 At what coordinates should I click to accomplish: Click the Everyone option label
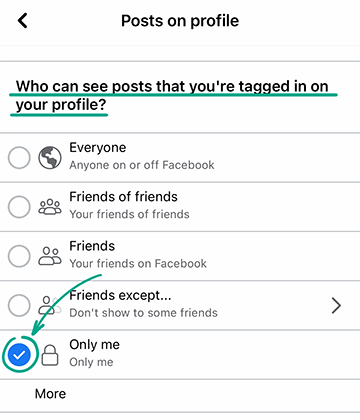(98, 148)
